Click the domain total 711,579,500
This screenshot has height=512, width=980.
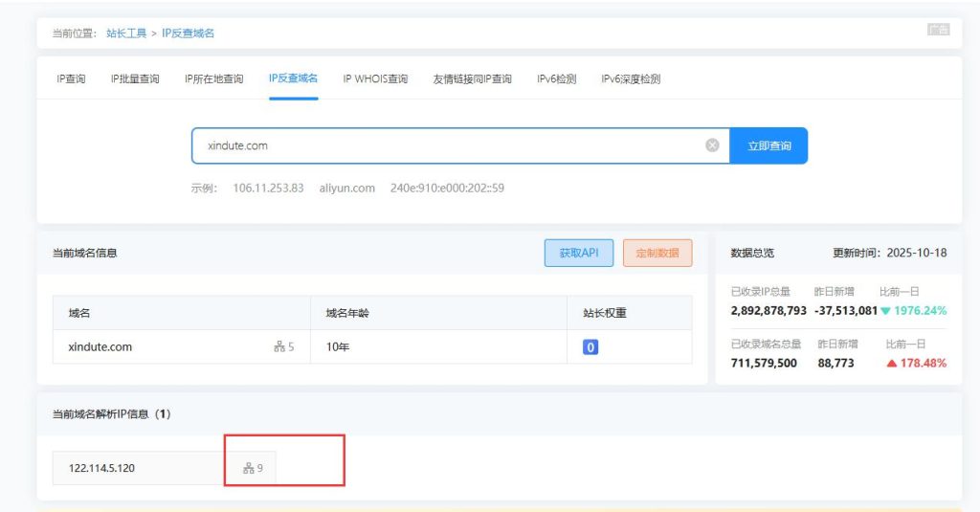coord(764,364)
